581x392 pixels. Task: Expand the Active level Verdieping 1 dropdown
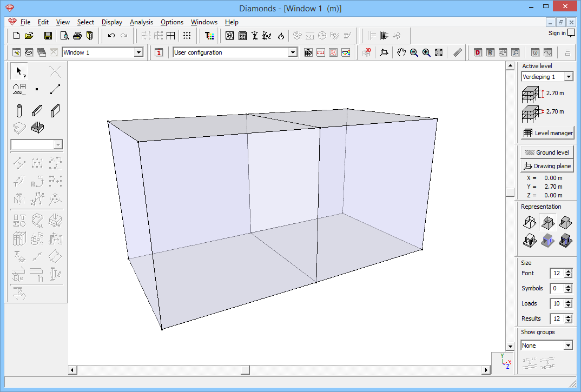[569, 77]
